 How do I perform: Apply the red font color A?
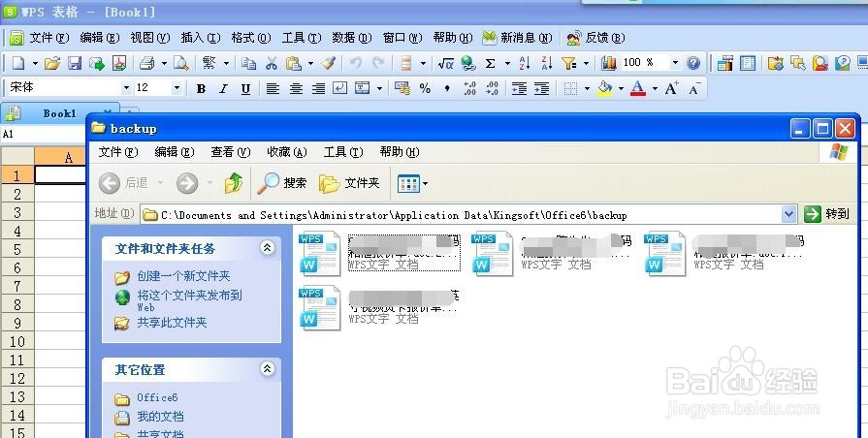tap(638, 88)
